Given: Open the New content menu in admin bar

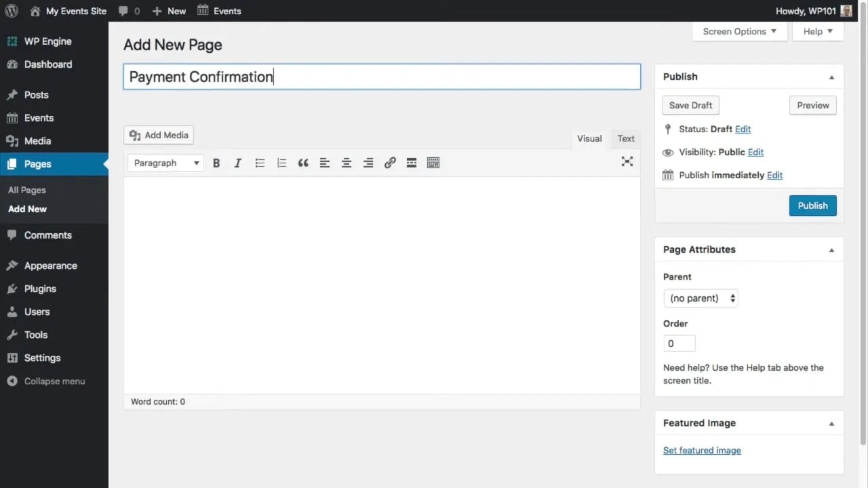Looking at the screenshot, I should pos(169,11).
